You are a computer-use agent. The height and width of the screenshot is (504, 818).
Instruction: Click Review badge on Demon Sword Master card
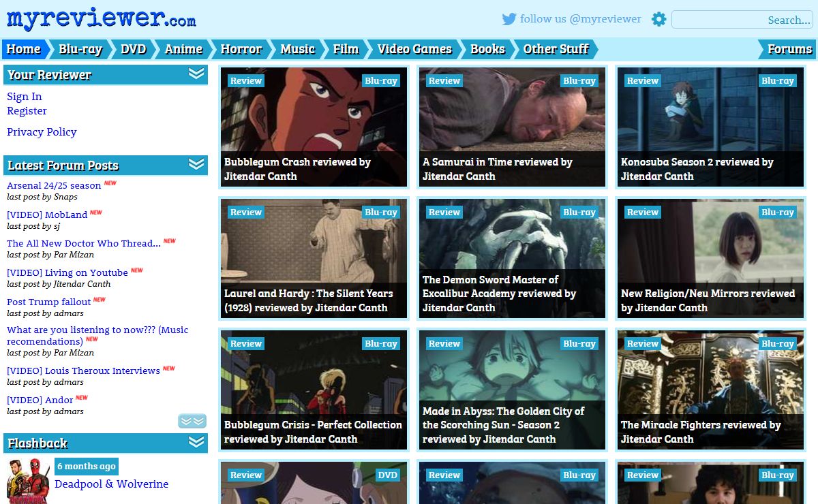click(444, 212)
